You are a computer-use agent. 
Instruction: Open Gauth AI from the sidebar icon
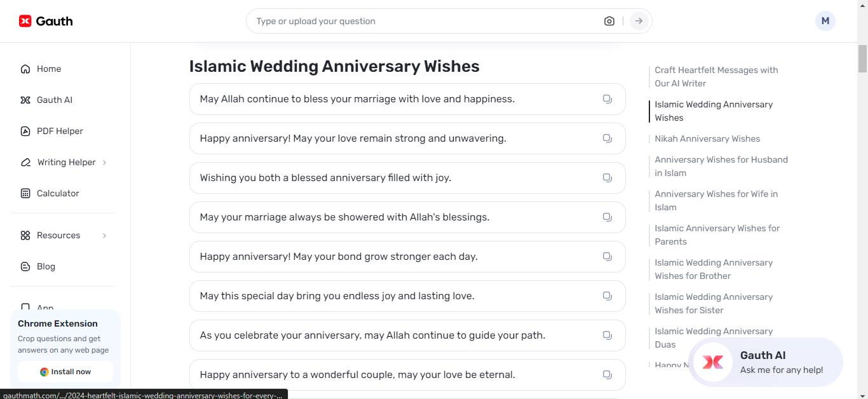coord(25,100)
